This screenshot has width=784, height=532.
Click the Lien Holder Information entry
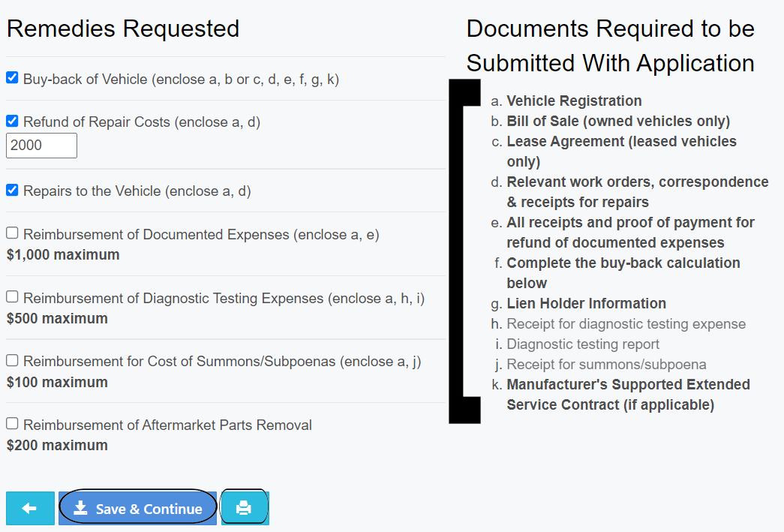[x=586, y=304]
